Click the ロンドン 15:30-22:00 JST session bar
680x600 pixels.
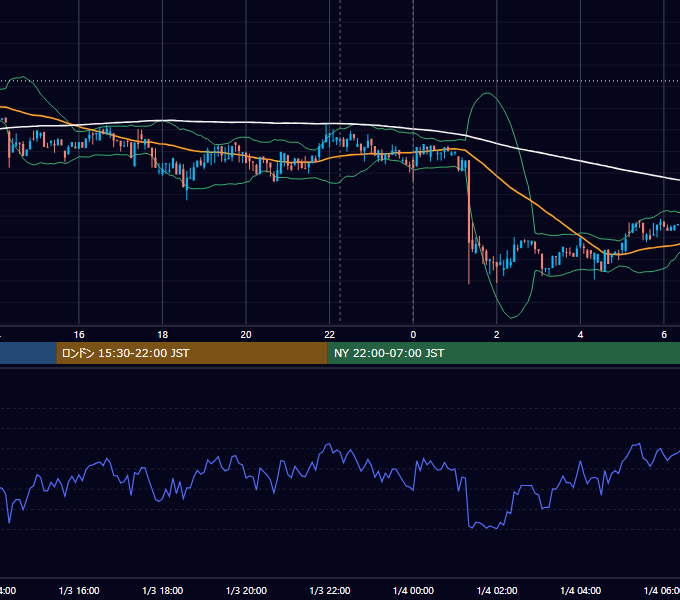coord(192,353)
